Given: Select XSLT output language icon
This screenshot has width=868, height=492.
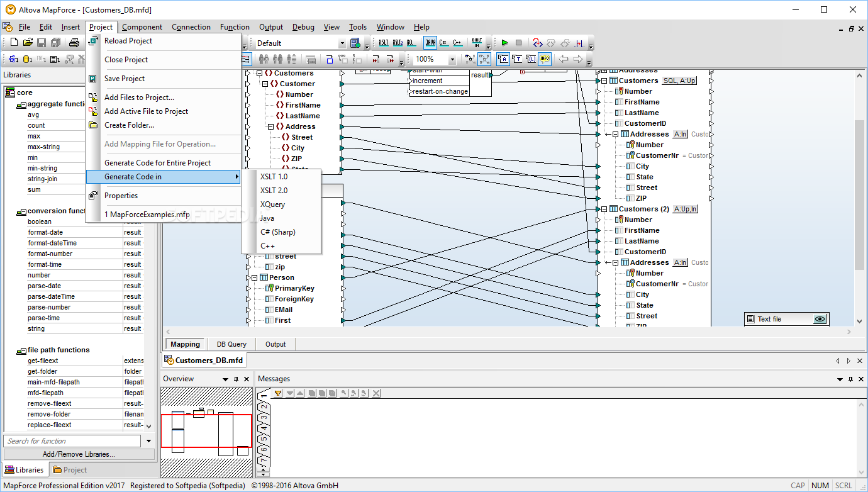Looking at the screenshot, I should click(x=384, y=43).
